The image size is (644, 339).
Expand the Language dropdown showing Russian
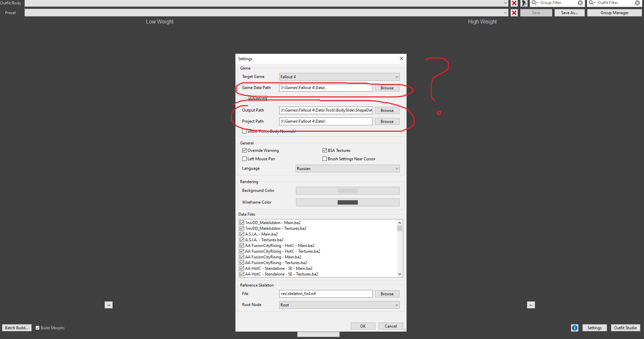point(347,169)
